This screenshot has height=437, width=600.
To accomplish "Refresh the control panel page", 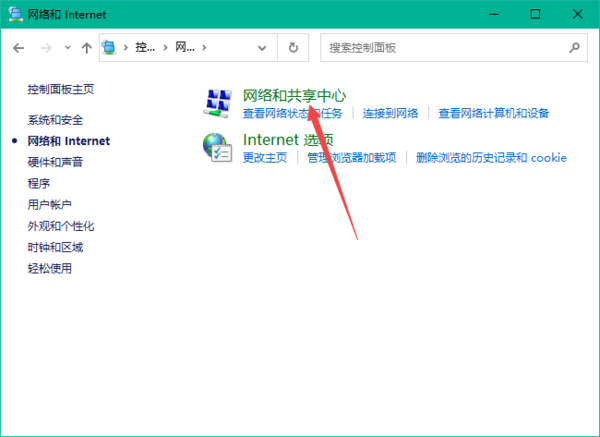I will click(x=293, y=47).
